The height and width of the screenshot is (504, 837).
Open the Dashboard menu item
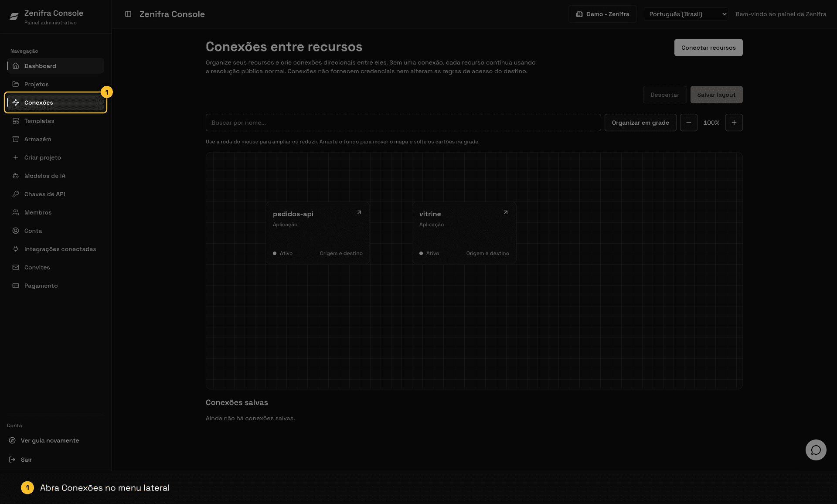[56, 66]
